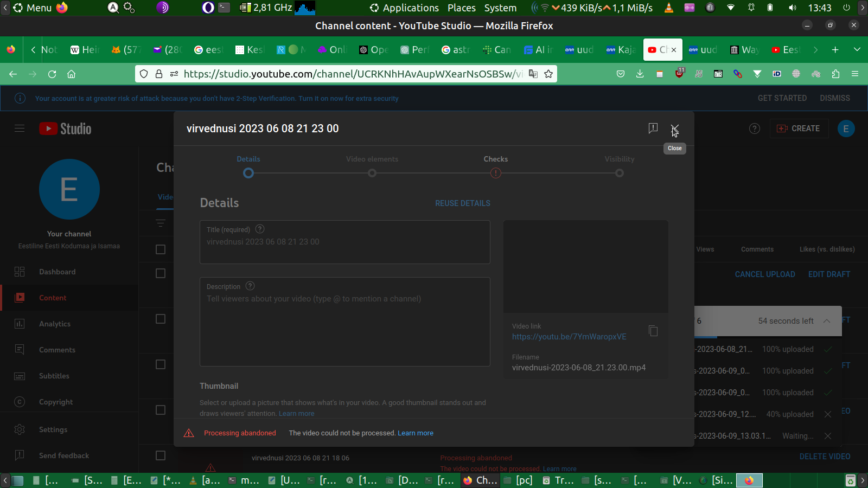This screenshot has width=868, height=488.
Task: Click the Description text area
Action: (x=345, y=322)
